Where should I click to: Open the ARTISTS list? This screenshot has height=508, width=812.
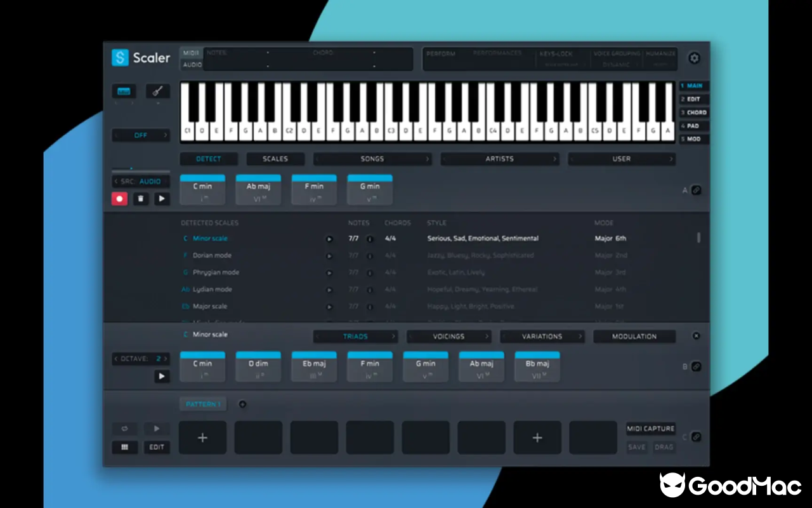(x=500, y=159)
